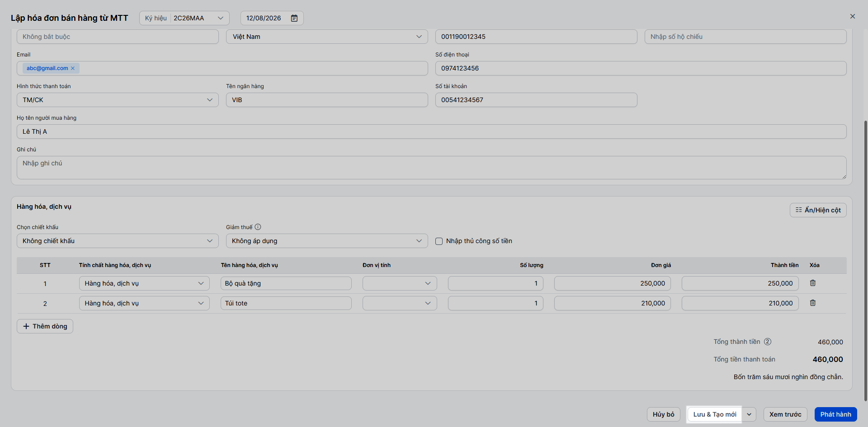868x427 pixels.
Task: Close the invoice dialog with the X icon
Action: click(x=853, y=16)
